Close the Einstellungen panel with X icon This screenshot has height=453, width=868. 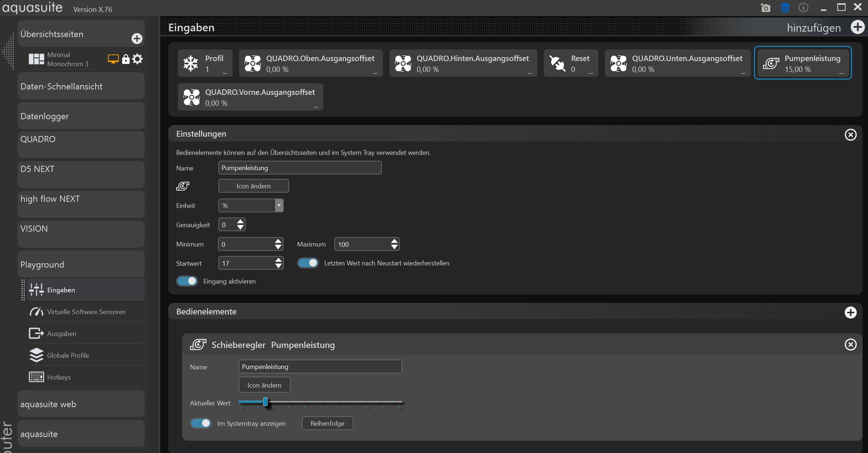click(x=850, y=135)
